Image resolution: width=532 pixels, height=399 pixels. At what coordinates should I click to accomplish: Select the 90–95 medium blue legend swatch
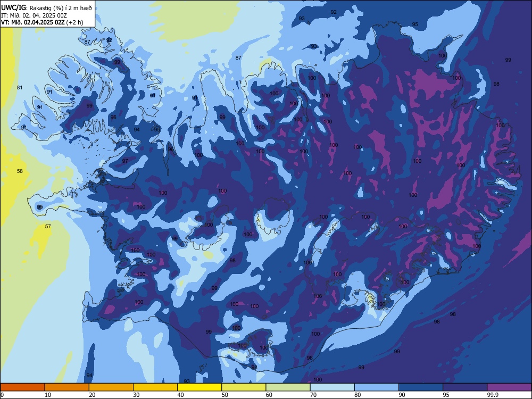click(x=421, y=387)
